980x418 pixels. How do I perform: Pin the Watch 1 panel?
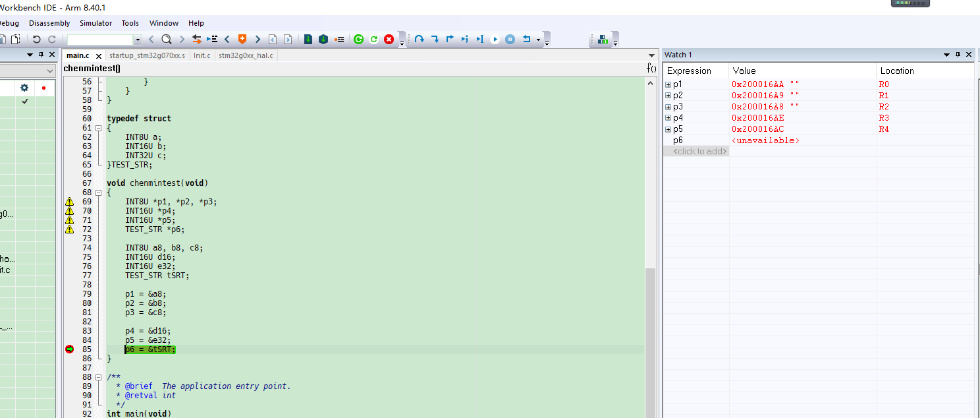click(x=958, y=55)
